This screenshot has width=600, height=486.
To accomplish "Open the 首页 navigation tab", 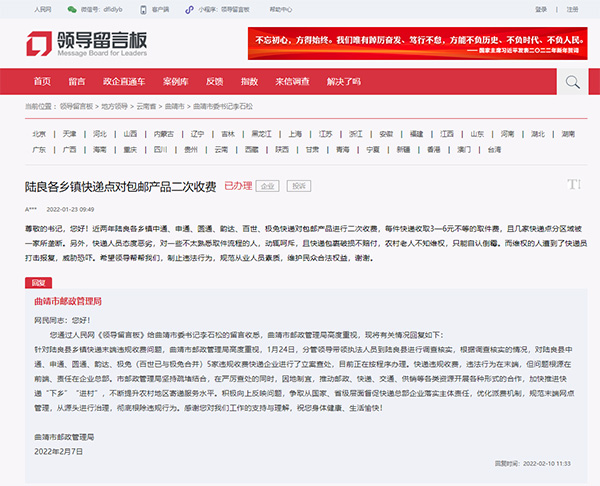I will pyautogui.click(x=42, y=82).
